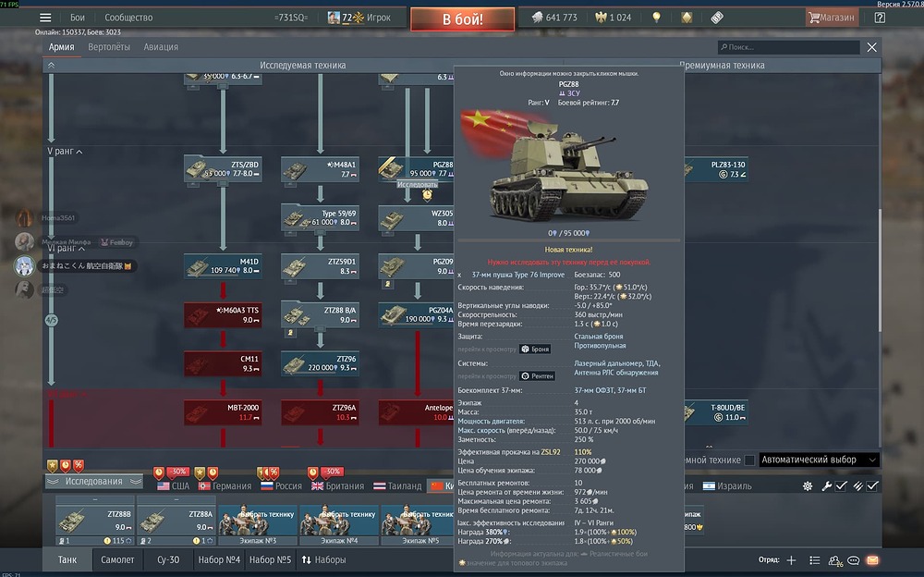
Task: Switch to the Вертолёты tab
Action: click(109, 46)
